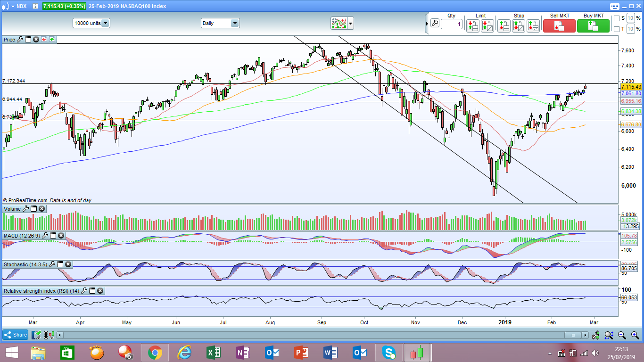Click the horizontal zoom magnifier icon
The height and width of the screenshot is (362, 644).
[x=609, y=335]
